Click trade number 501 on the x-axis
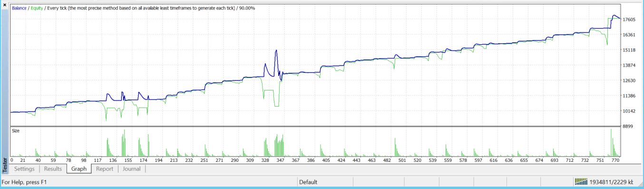 [402, 160]
